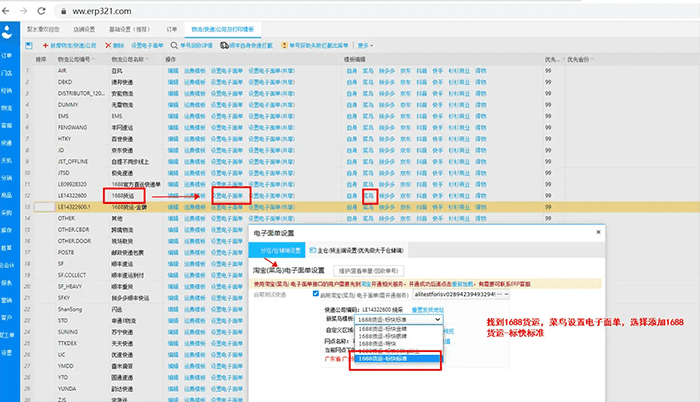700x402 pixels.
Task: Click 自身 template link in the AIR row
Action: pos(352,71)
